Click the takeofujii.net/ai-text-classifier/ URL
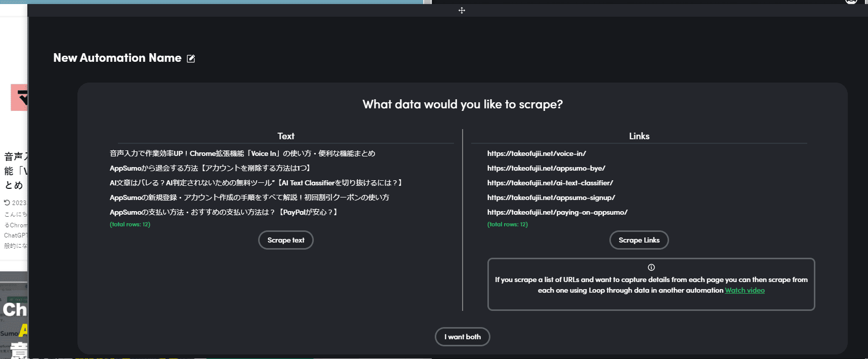 pyautogui.click(x=550, y=183)
